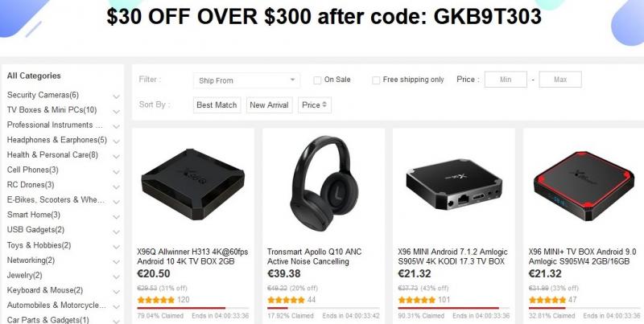
Task: Expand the Cell Phones category chevron
Action: 116,171
